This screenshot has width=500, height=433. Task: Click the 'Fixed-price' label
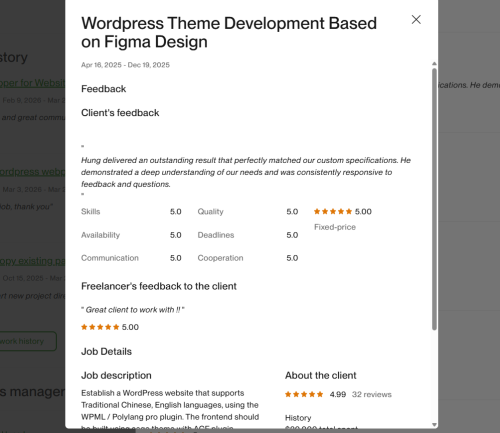click(x=335, y=227)
